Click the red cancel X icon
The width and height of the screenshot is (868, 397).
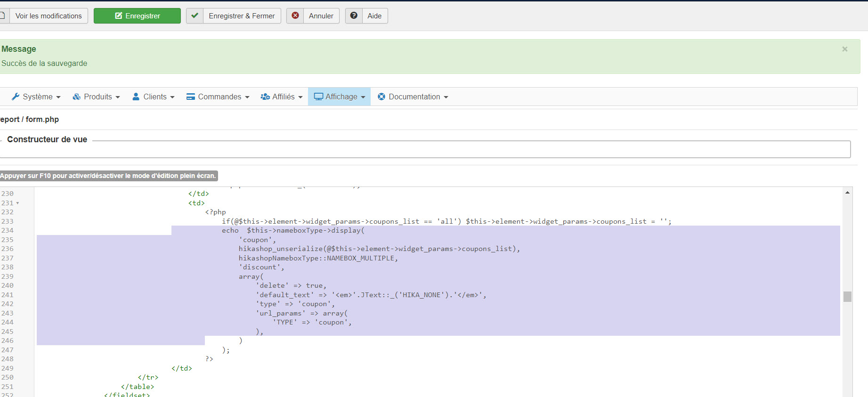[x=295, y=16]
